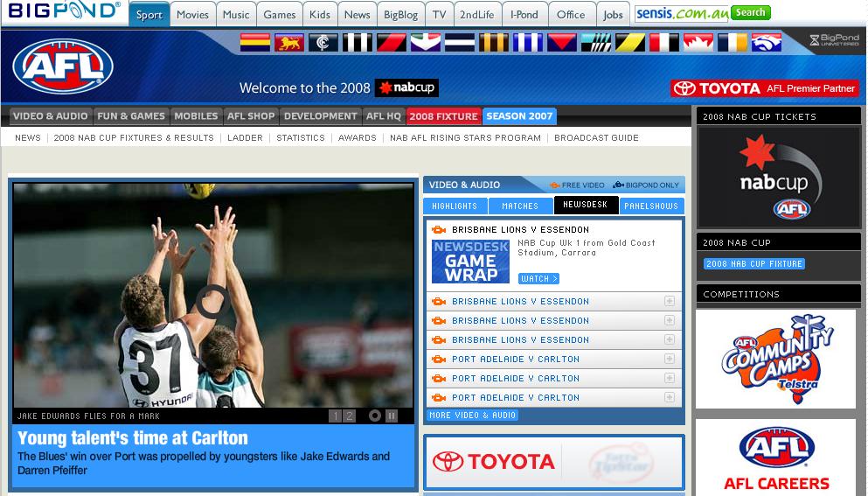Select the Newsdesk video tab
This screenshot has width=868, height=496.
pyautogui.click(x=586, y=205)
